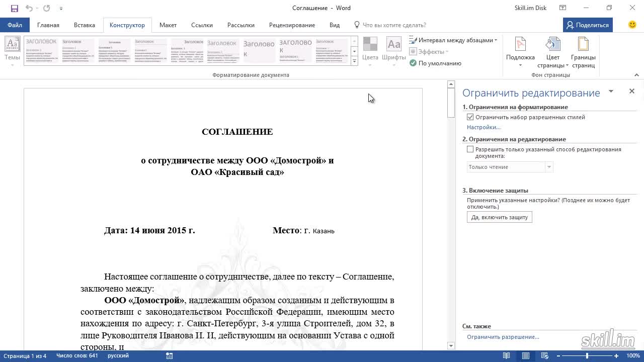Open Ribbon Display Options in title bar
This screenshot has width=644, height=362.
(x=562, y=8)
